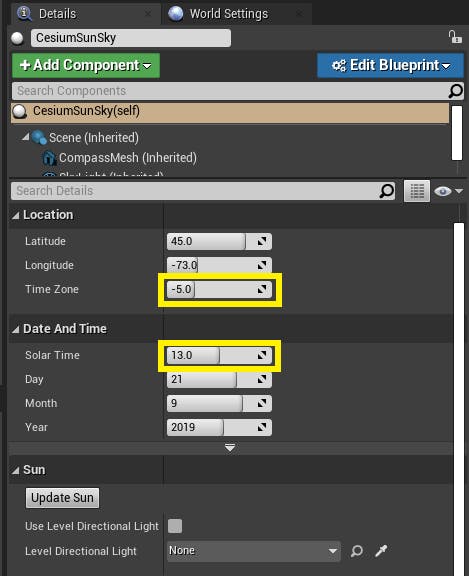469x576 pixels.
Task: Click the Longitude field's spin arrow icon
Action: tap(261, 265)
